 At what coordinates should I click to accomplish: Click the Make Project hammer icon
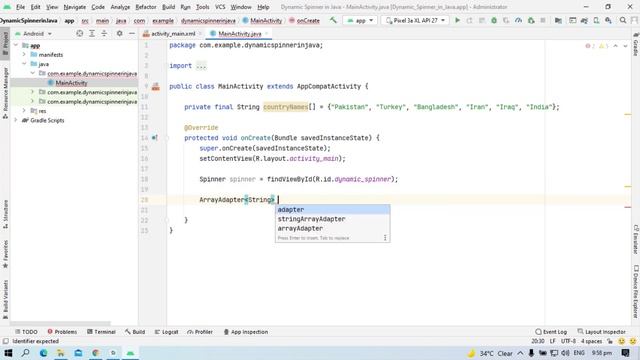pyautogui.click(x=333, y=20)
